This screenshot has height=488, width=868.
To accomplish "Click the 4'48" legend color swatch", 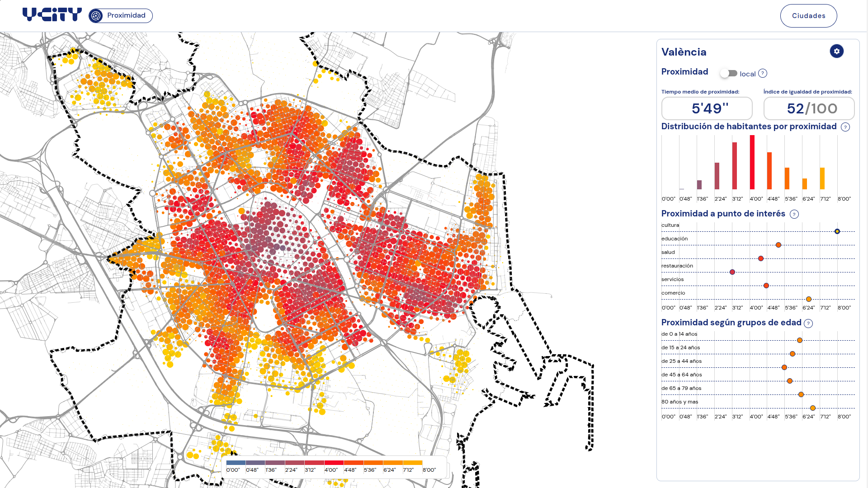I will coord(354,463).
